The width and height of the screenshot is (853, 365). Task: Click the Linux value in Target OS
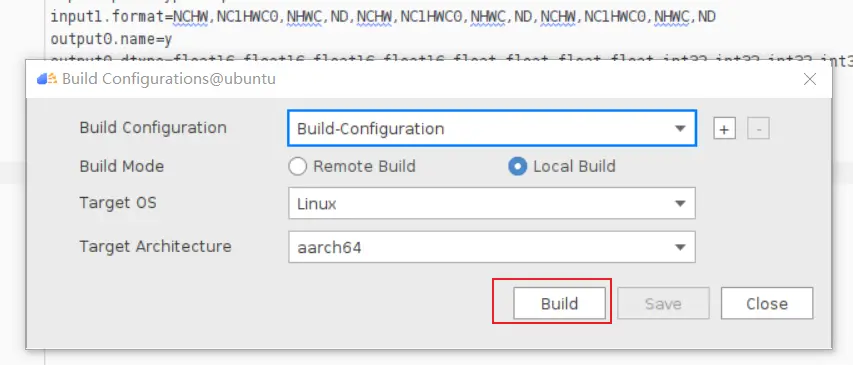coord(317,204)
